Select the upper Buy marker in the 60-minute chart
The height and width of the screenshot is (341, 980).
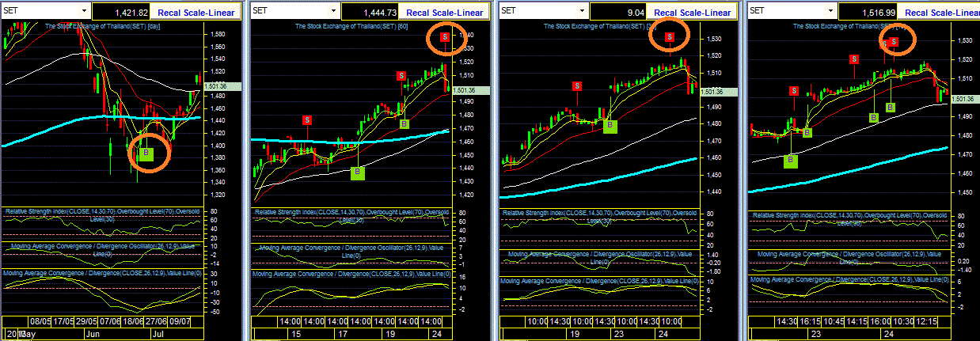[404, 123]
